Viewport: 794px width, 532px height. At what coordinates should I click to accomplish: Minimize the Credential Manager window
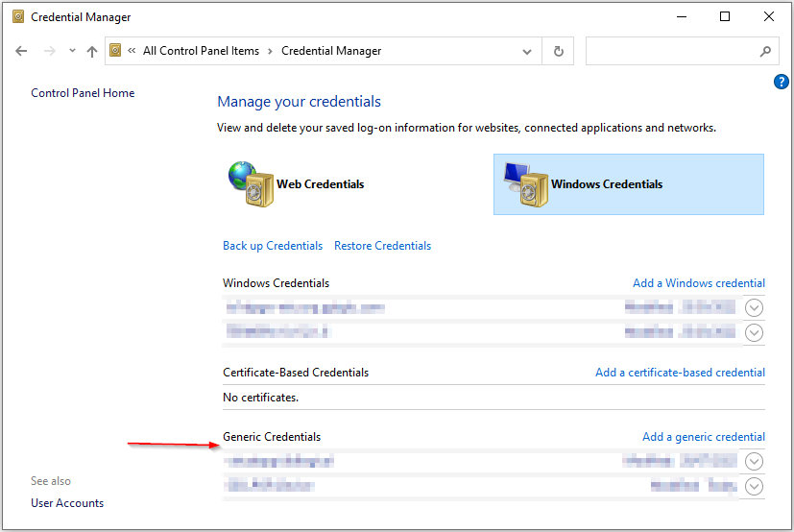tap(682, 16)
